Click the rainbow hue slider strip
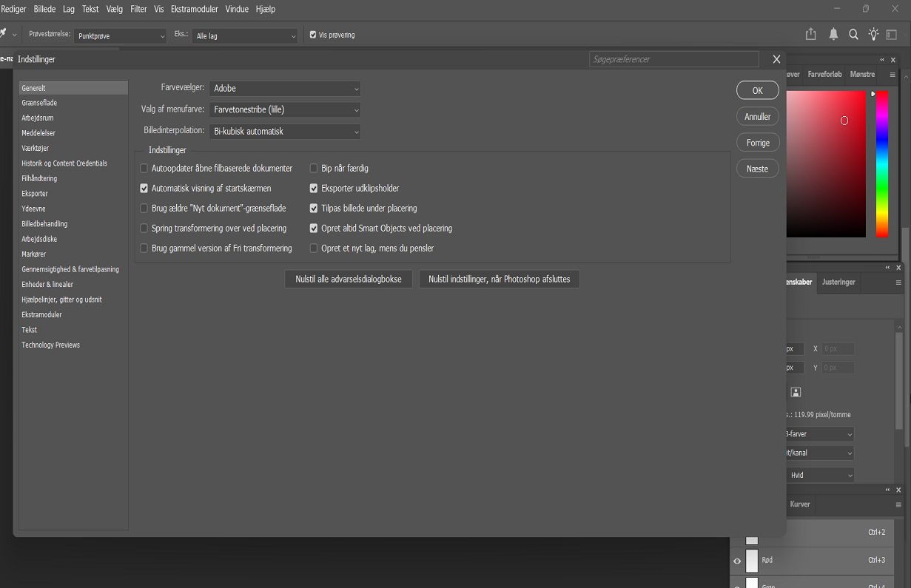Screen dimensions: 911x588 pos(882,164)
